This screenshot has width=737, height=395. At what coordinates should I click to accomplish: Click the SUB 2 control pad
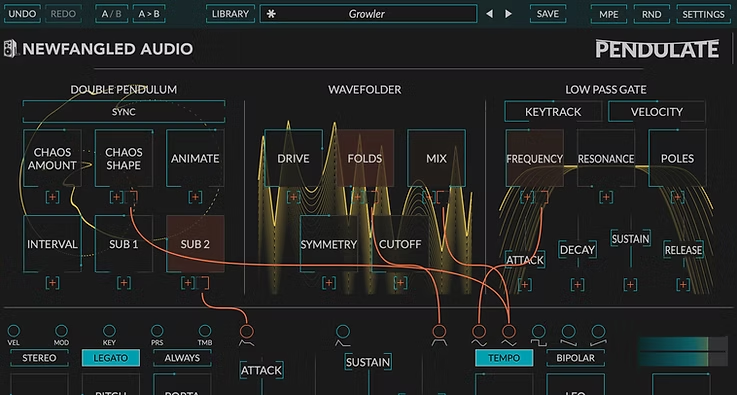195,244
